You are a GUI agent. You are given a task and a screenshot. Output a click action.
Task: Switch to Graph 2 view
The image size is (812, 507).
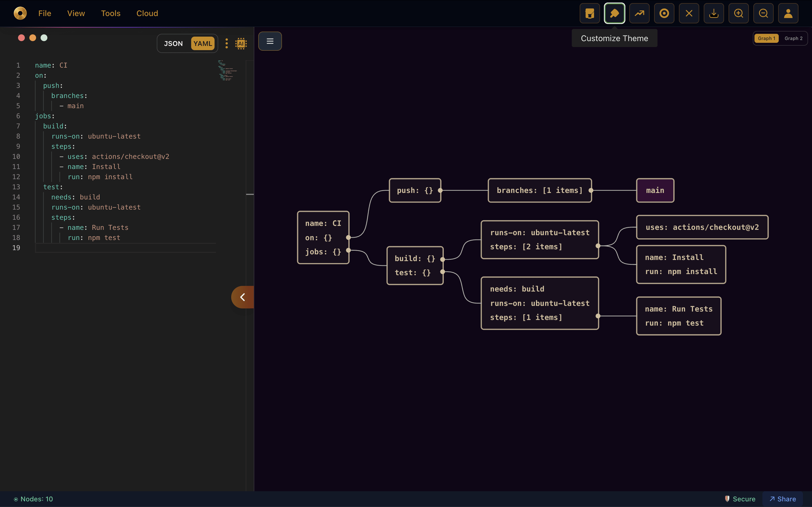tap(793, 38)
